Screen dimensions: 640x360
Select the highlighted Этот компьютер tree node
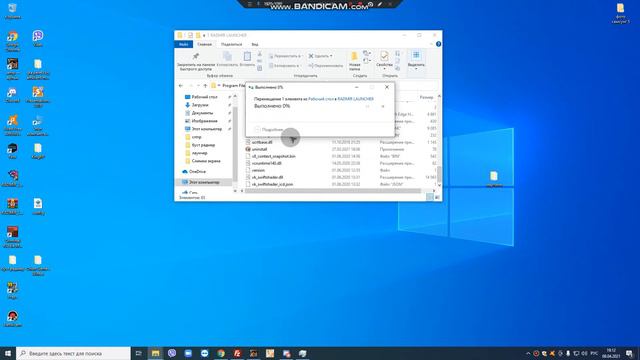204,182
